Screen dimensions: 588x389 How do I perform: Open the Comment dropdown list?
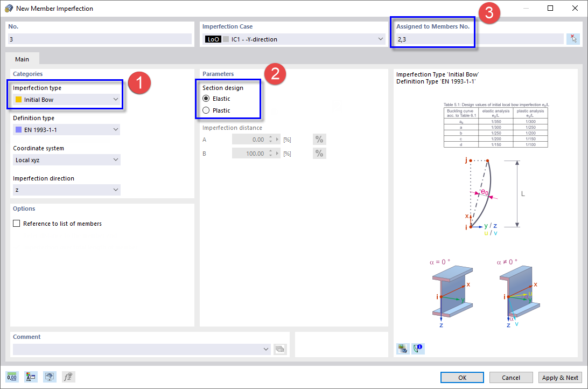pos(267,349)
